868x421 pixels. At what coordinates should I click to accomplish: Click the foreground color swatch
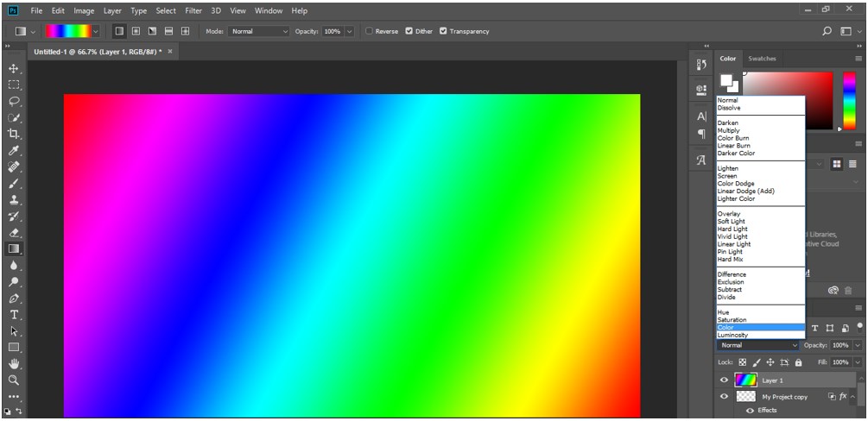coord(727,81)
